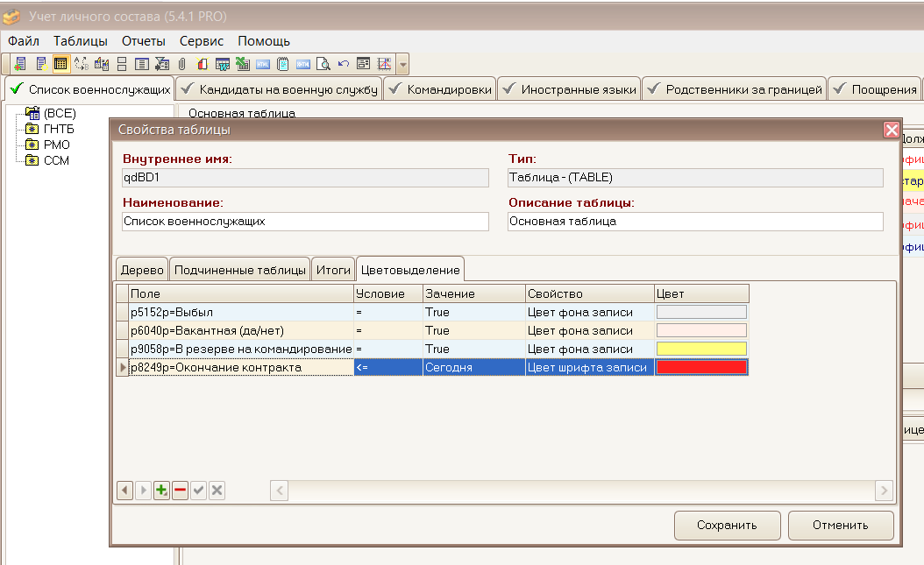
Task: Open the toolbar overflow dropdown arrow
Action: (x=402, y=64)
